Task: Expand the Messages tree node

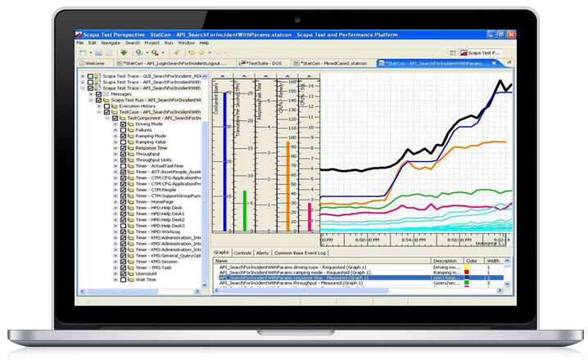Action: pyautogui.click(x=91, y=94)
